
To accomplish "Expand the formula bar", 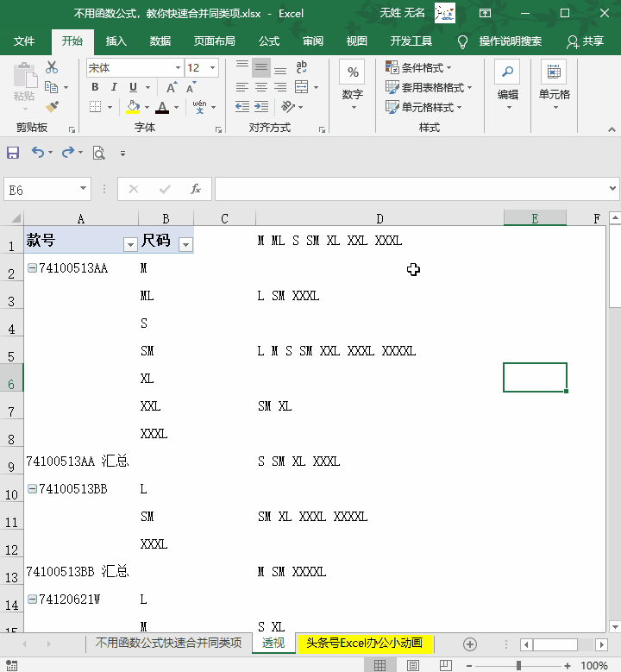I will (x=613, y=189).
